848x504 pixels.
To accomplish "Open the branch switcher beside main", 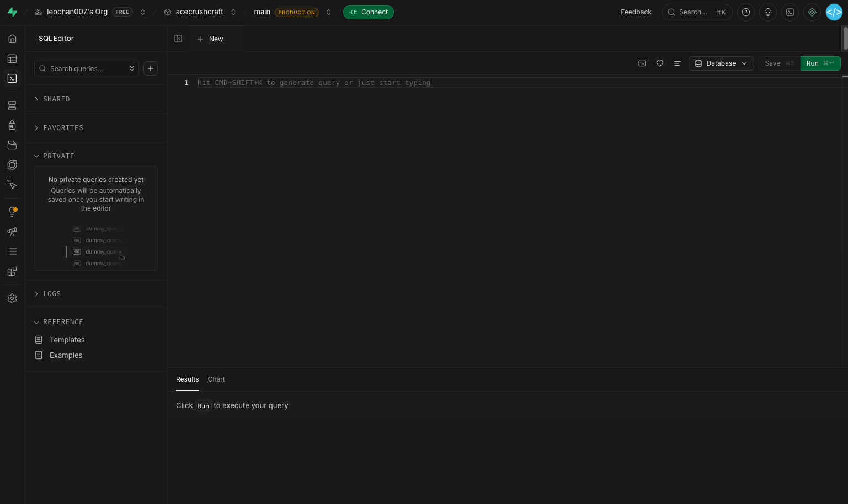I will [329, 12].
